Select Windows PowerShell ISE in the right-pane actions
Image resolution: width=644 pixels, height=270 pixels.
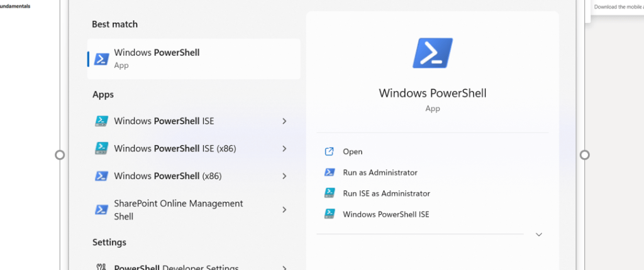(x=386, y=214)
